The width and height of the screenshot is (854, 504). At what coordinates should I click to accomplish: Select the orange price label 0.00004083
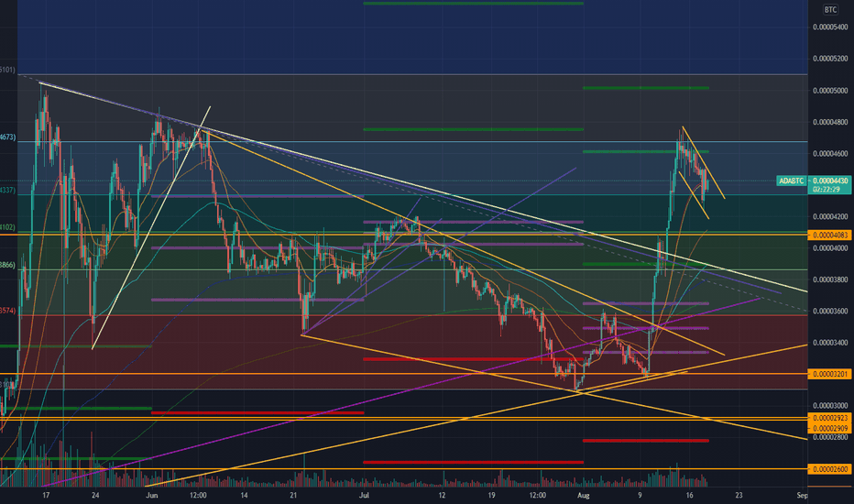(830, 236)
